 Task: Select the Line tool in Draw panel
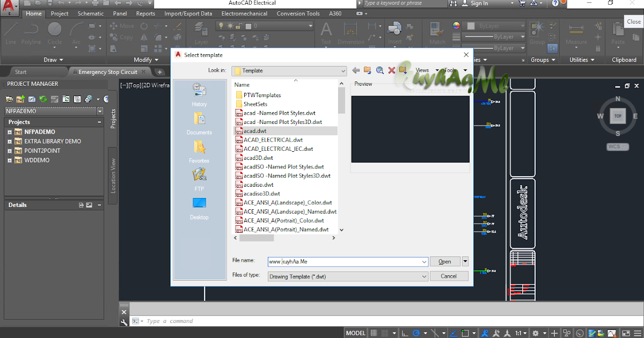(x=11, y=33)
